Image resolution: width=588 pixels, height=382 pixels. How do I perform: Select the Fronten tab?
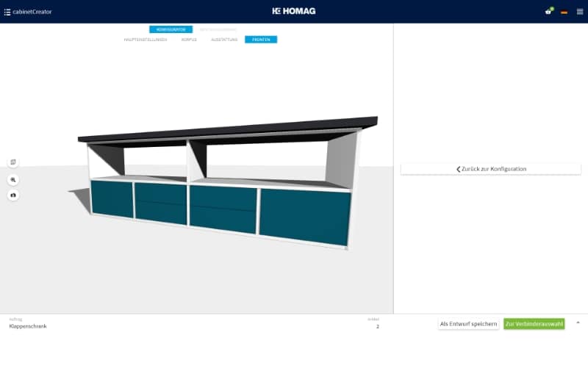tap(261, 40)
